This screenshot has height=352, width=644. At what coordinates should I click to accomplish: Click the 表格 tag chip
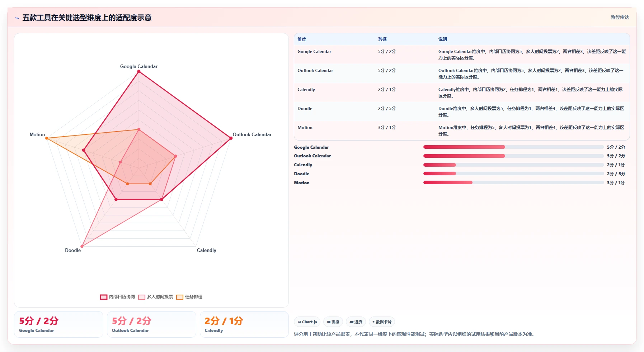click(x=333, y=322)
